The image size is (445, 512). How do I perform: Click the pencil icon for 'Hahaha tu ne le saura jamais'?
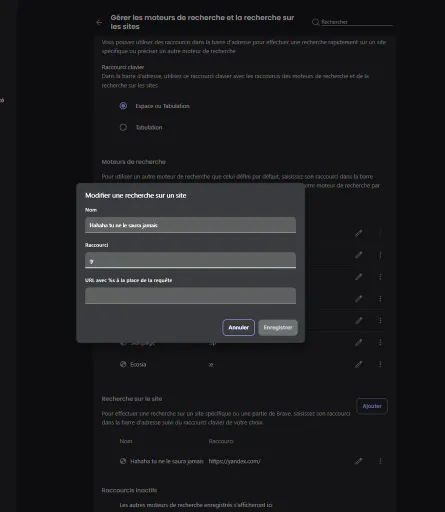(x=359, y=461)
